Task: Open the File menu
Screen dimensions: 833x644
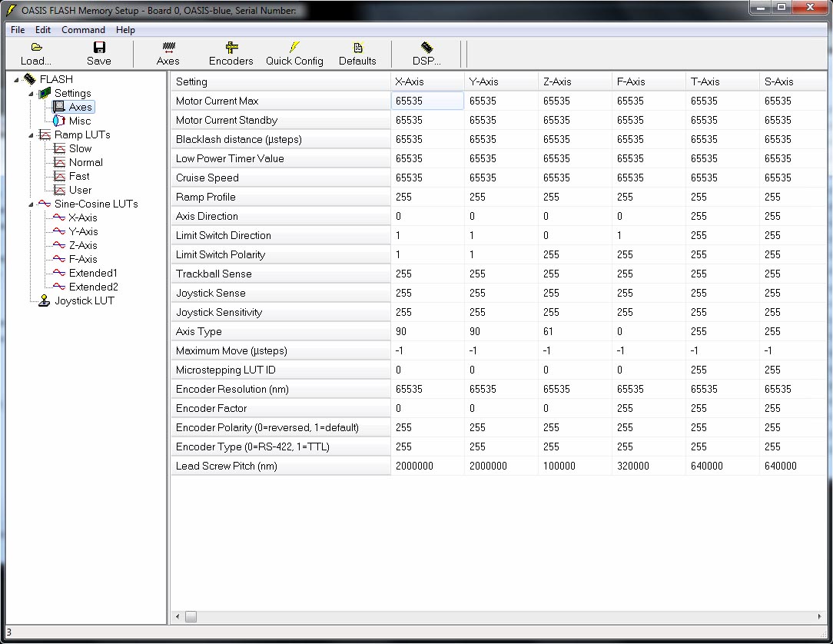Action: [x=18, y=30]
